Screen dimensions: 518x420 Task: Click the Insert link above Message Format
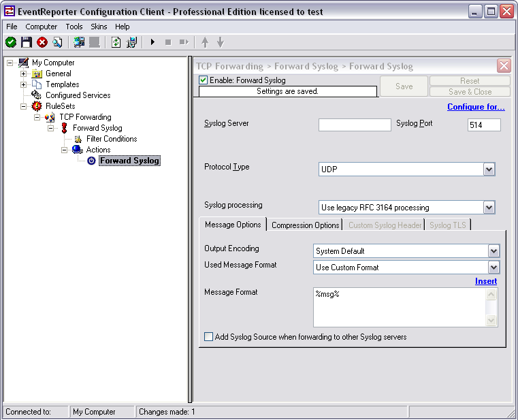click(x=485, y=281)
